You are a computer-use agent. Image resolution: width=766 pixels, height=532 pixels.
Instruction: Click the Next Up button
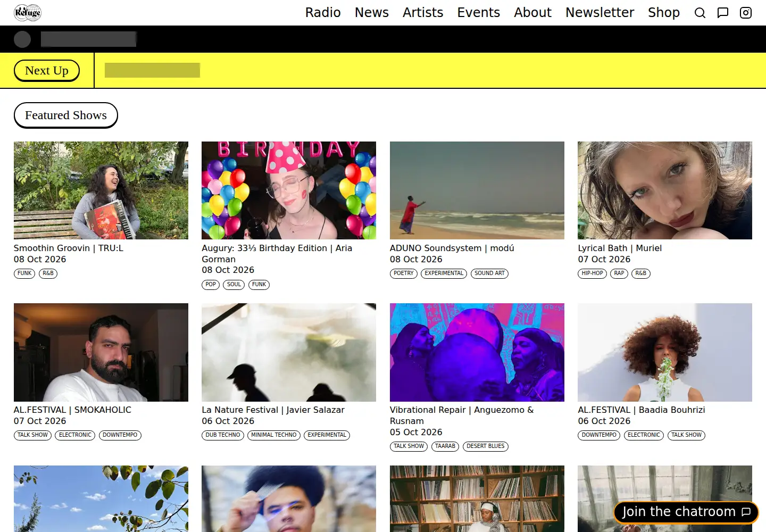47,71
